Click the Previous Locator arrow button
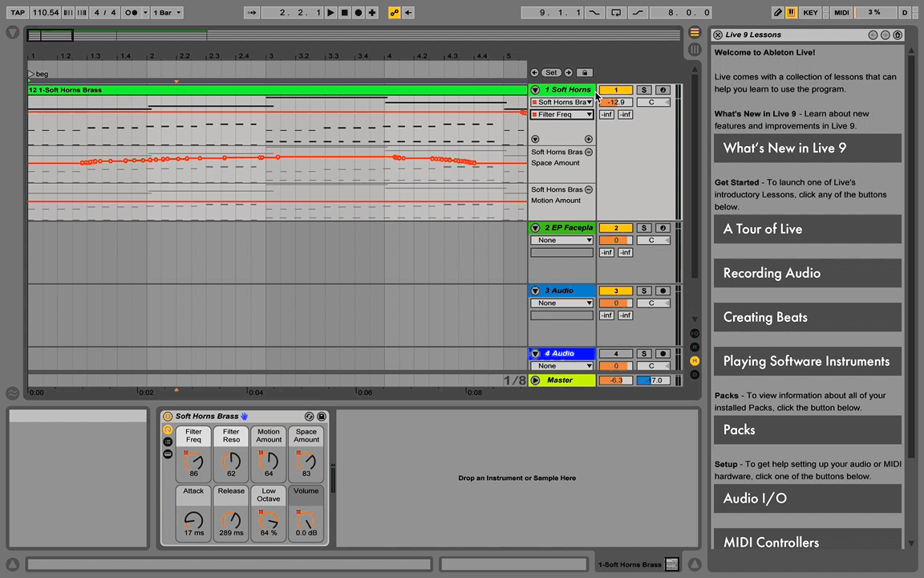 click(x=534, y=72)
